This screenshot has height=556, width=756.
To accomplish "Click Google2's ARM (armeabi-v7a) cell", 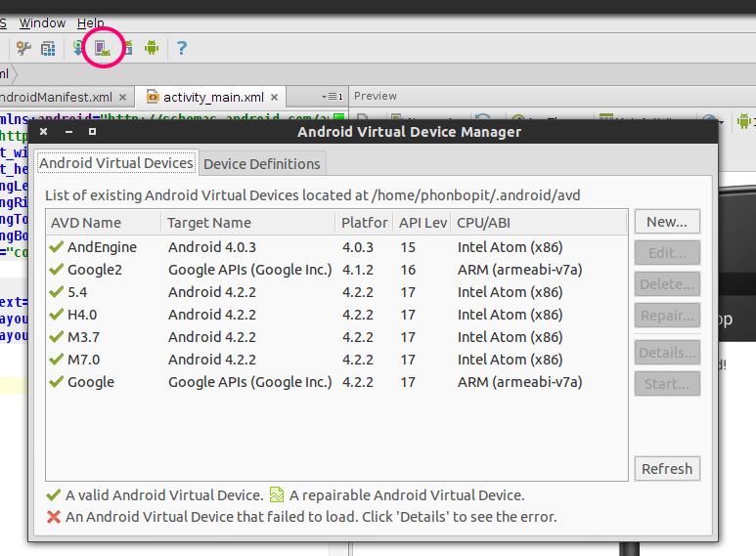I will coord(519,270).
